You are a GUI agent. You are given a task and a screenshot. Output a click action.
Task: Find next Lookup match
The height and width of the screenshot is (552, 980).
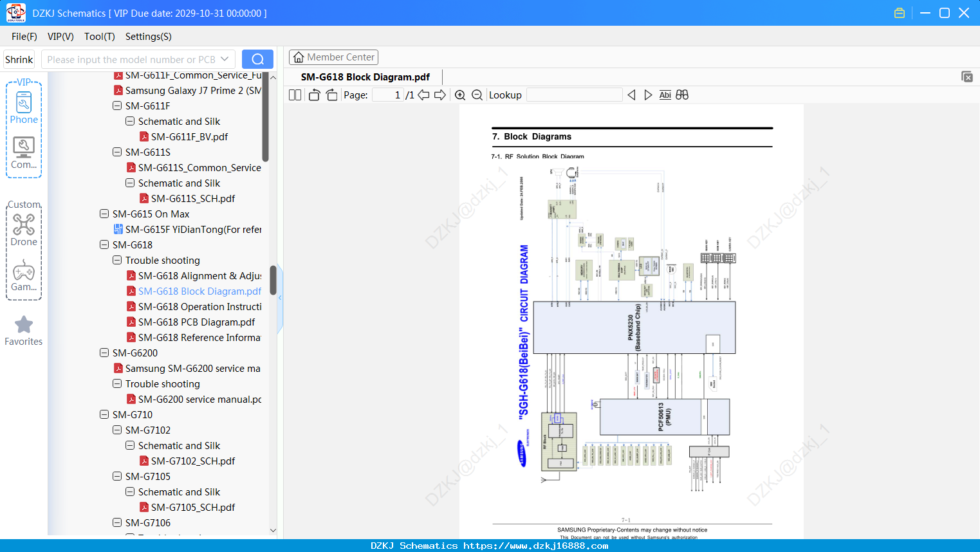648,95
